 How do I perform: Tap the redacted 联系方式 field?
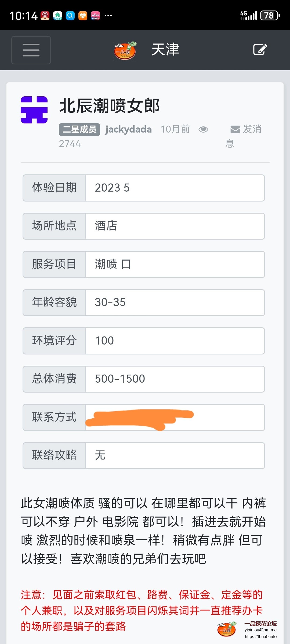[175, 417]
